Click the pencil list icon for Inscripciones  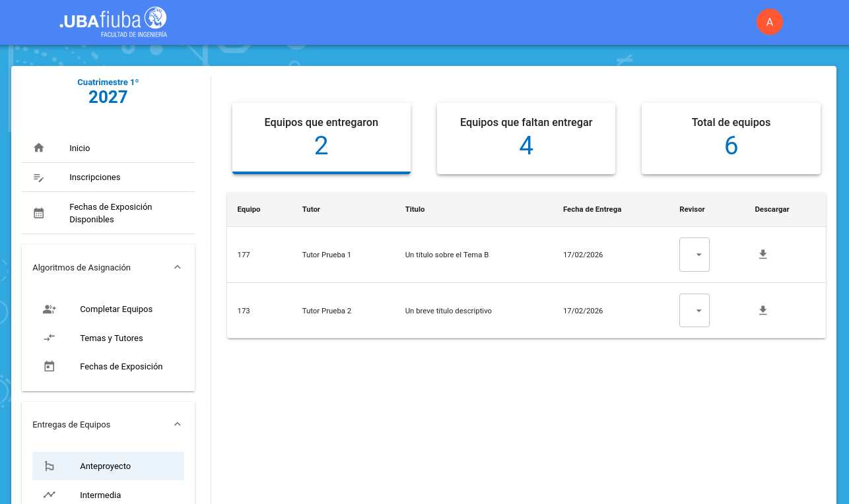(39, 177)
